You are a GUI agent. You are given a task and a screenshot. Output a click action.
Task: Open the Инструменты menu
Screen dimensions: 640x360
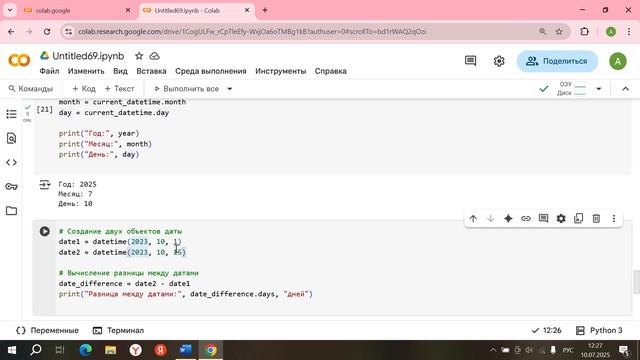pyautogui.click(x=281, y=71)
